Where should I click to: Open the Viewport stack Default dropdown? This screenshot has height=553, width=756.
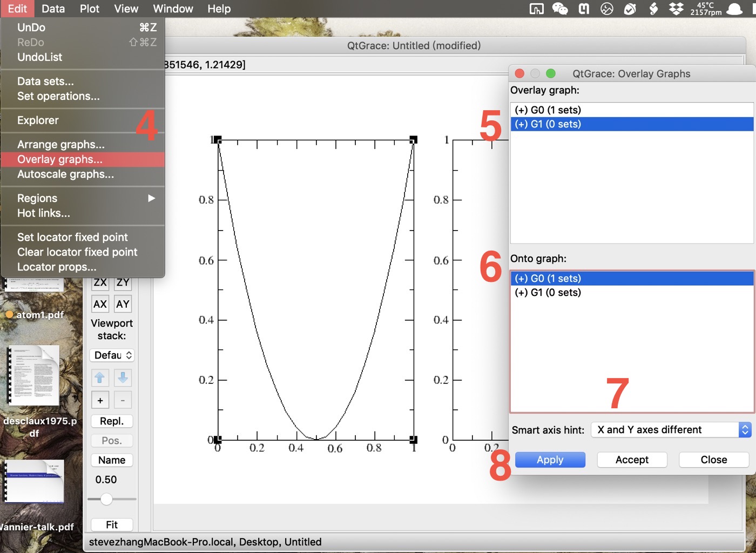click(112, 355)
